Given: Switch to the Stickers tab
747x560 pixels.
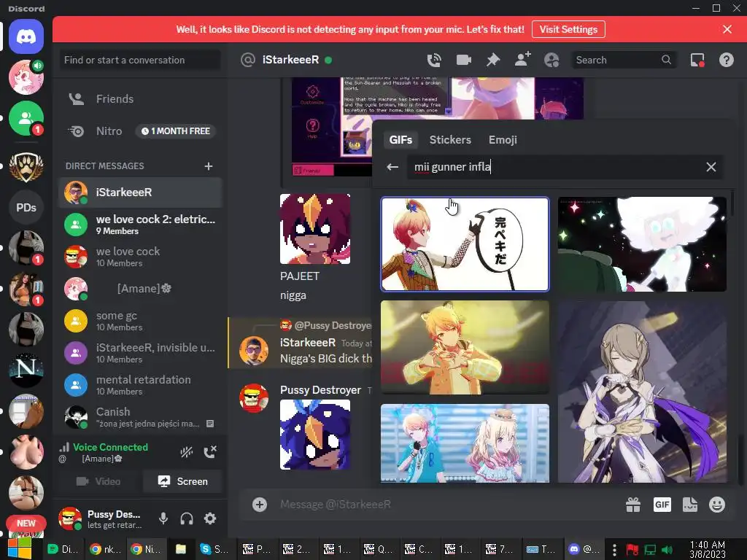Looking at the screenshot, I should pos(450,139).
